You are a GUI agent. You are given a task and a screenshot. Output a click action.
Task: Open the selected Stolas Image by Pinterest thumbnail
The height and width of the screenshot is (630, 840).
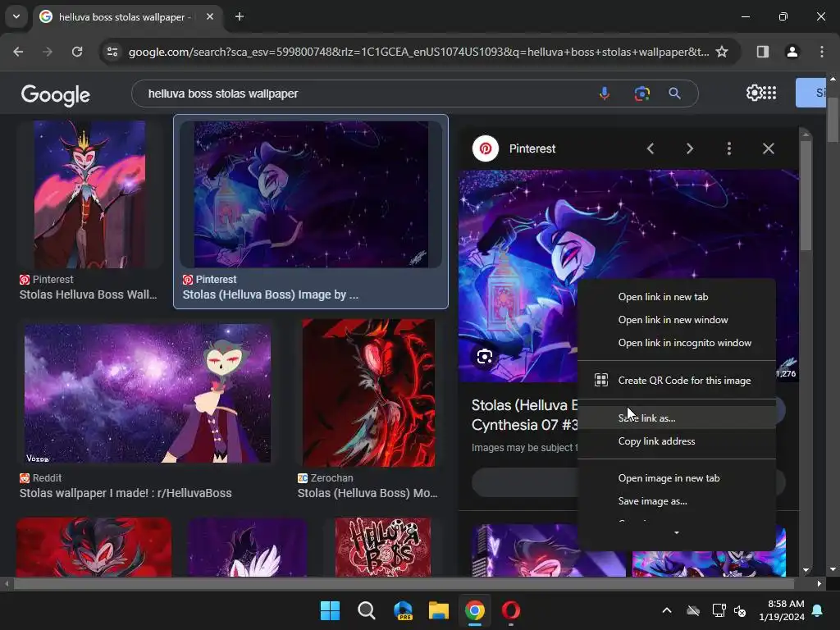pyautogui.click(x=311, y=194)
